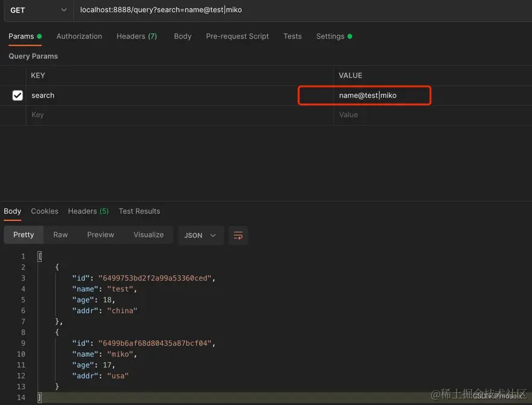Click the Query Params heading
The image size is (532, 405).
coord(33,56)
